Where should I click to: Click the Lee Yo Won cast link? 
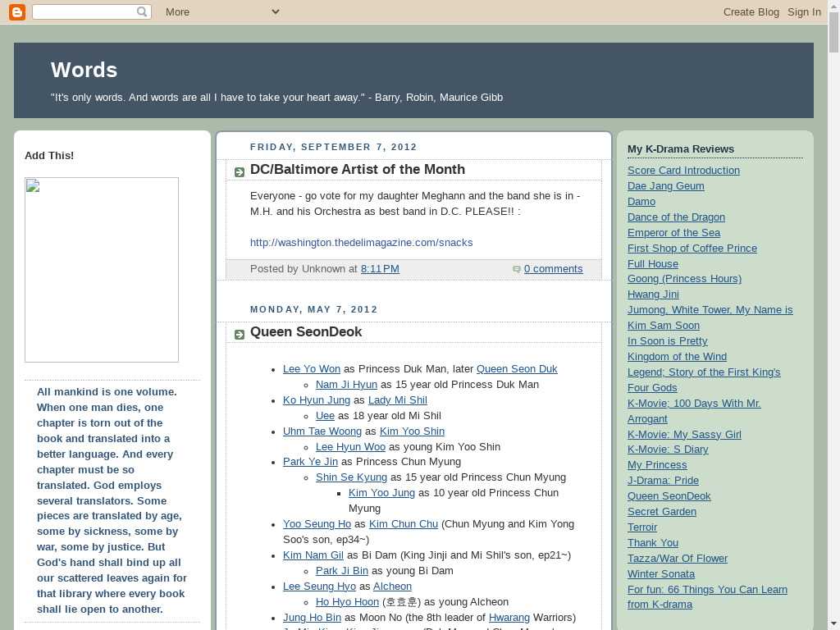pyautogui.click(x=311, y=369)
